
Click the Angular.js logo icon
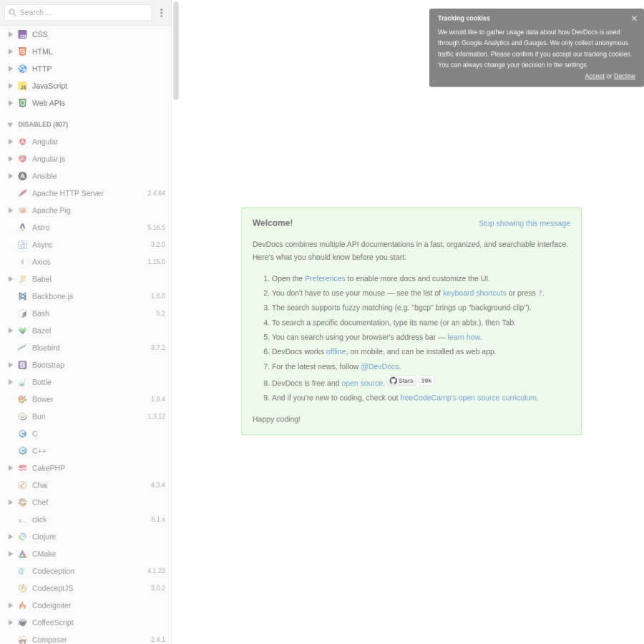click(23, 159)
